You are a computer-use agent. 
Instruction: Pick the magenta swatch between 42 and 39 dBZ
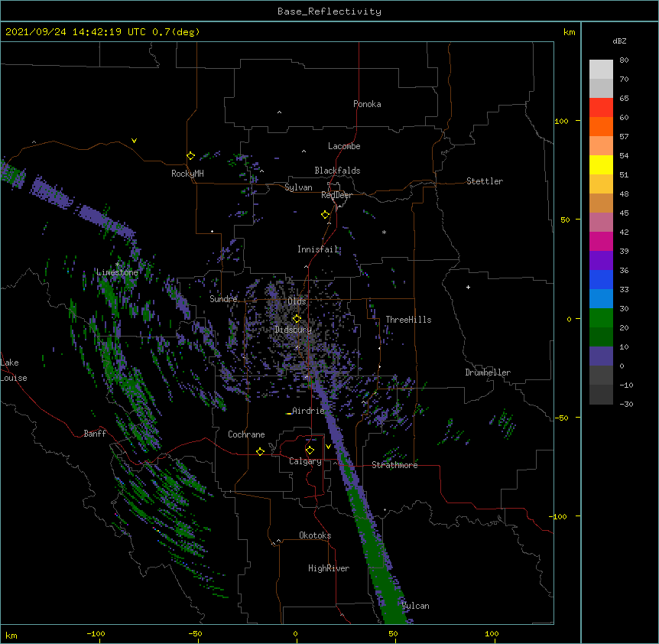point(601,241)
